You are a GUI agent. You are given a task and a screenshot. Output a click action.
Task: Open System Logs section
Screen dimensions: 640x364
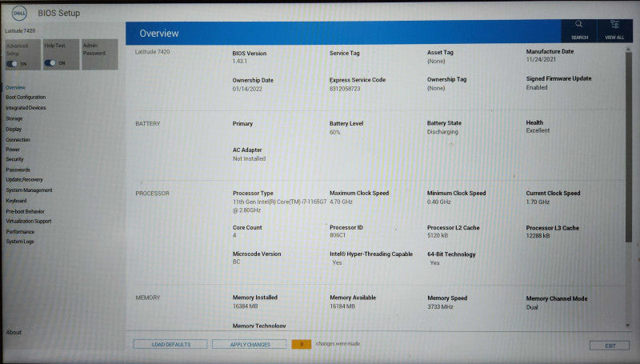point(20,242)
